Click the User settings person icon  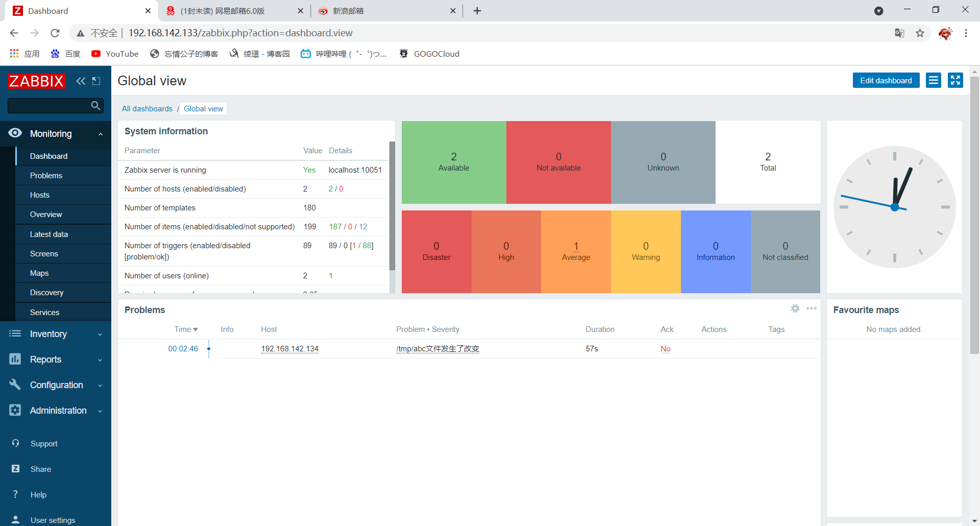pos(16,520)
